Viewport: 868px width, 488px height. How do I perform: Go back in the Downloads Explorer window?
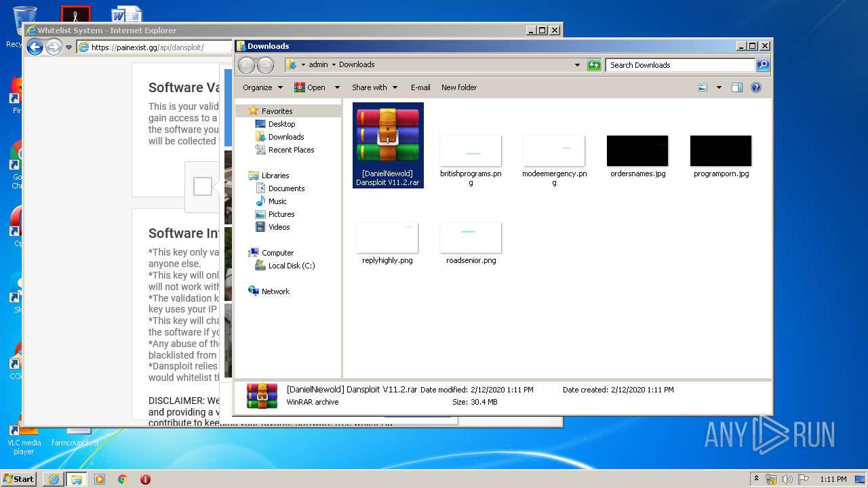click(246, 65)
